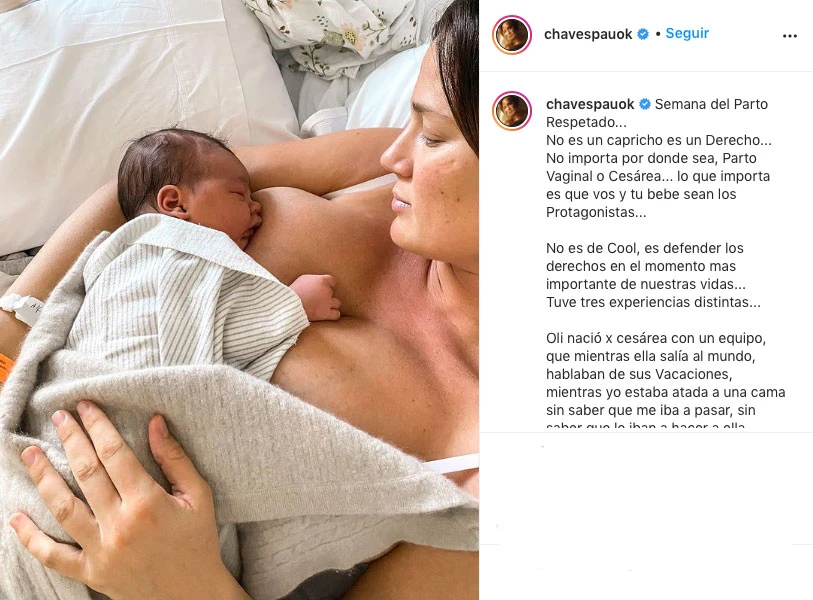Click the profile avatar beside the caption
Image resolution: width=813 pixels, height=600 pixels.
coord(512,111)
